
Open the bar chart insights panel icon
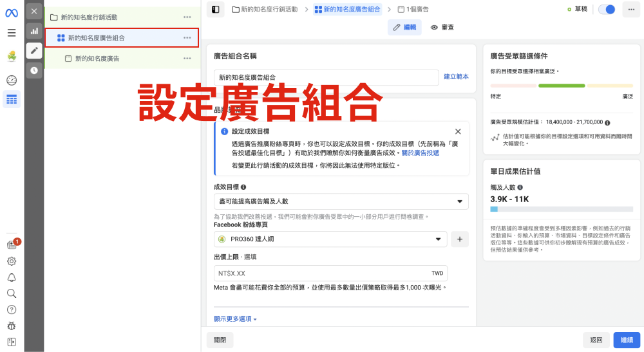click(34, 30)
